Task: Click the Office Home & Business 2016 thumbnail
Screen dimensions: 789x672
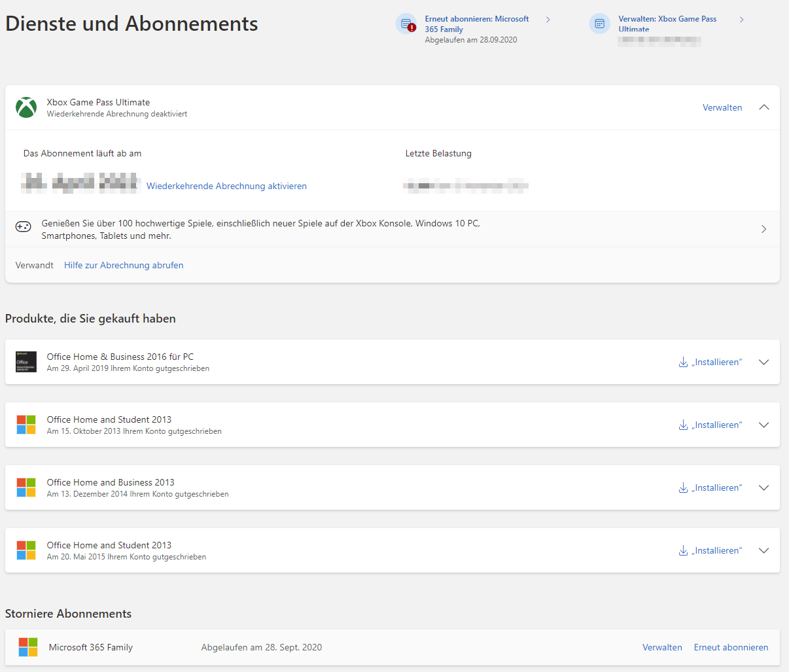Action: (x=26, y=362)
